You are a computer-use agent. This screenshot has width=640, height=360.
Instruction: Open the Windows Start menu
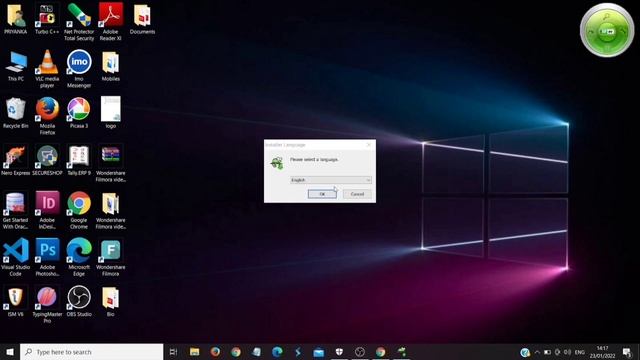click(10, 352)
